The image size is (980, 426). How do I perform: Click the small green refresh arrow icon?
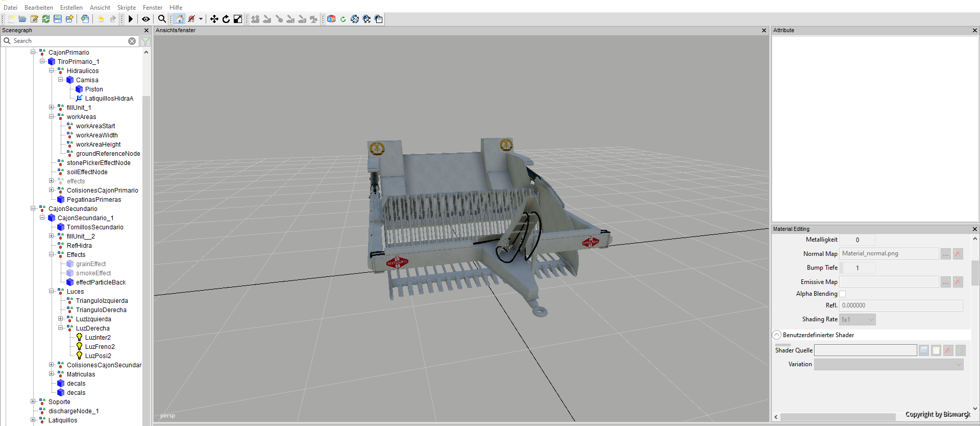343,19
